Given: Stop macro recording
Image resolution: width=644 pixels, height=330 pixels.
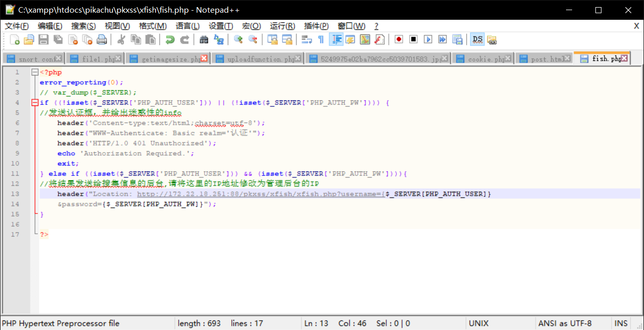Looking at the screenshot, I should tap(414, 40).
